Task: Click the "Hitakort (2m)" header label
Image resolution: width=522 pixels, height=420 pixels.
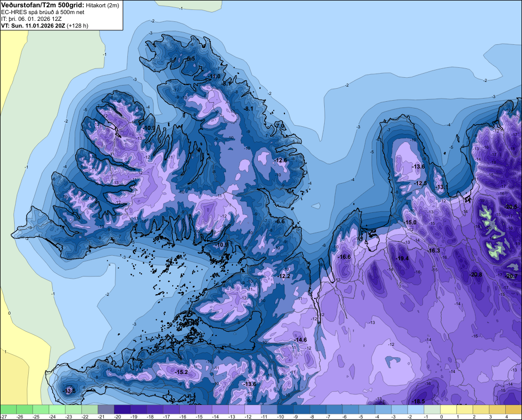Action: point(102,5)
